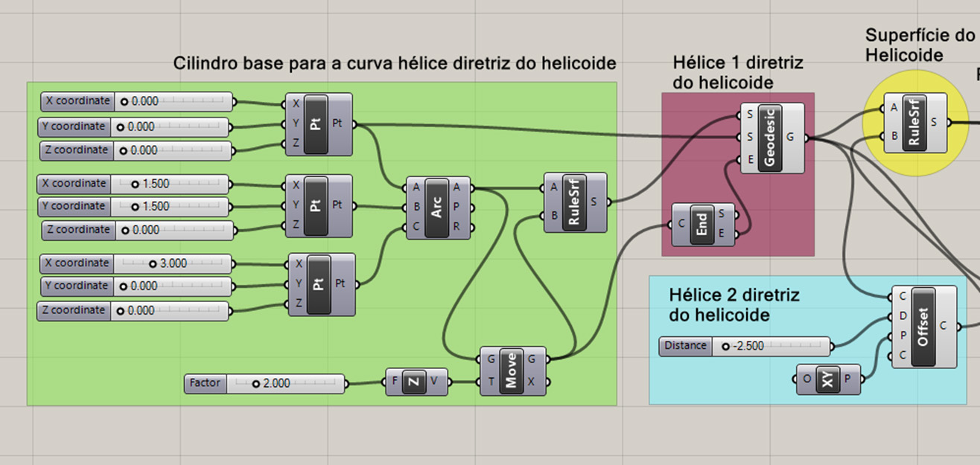
Task: Click RuleSrf component in the green group
Action: [x=574, y=202]
